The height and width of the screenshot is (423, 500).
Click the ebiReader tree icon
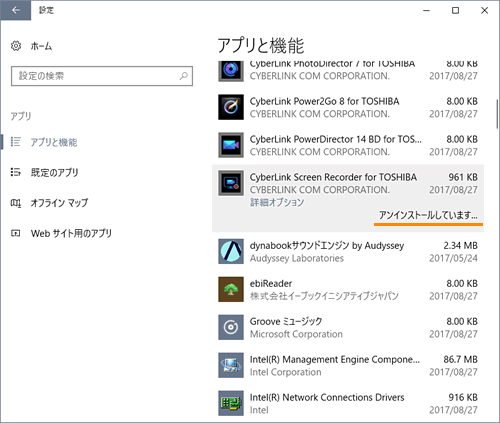(x=231, y=289)
